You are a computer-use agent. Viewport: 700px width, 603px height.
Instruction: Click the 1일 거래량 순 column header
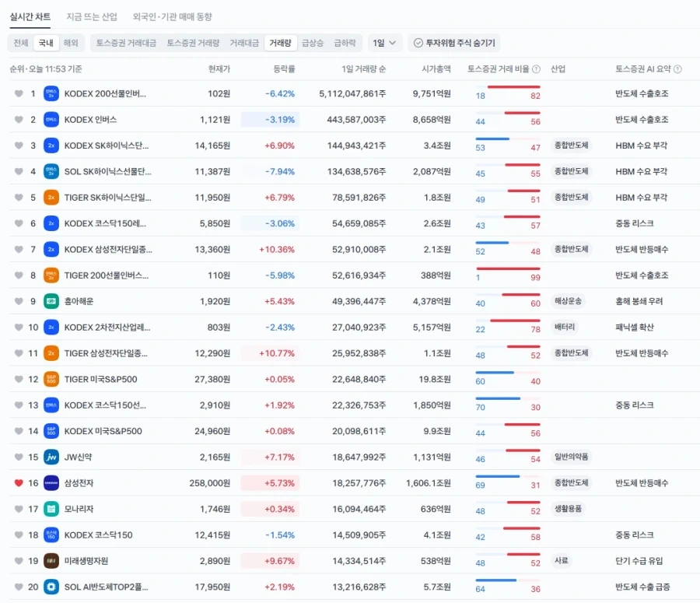click(363, 68)
